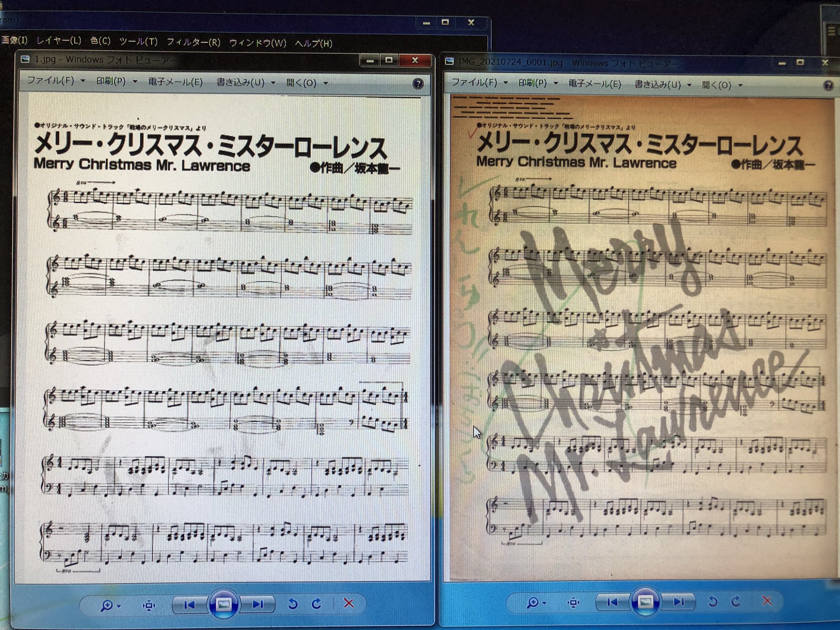Open 画像(I) menu in background editor
Image resolution: width=840 pixels, height=630 pixels.
coord(14,40)
